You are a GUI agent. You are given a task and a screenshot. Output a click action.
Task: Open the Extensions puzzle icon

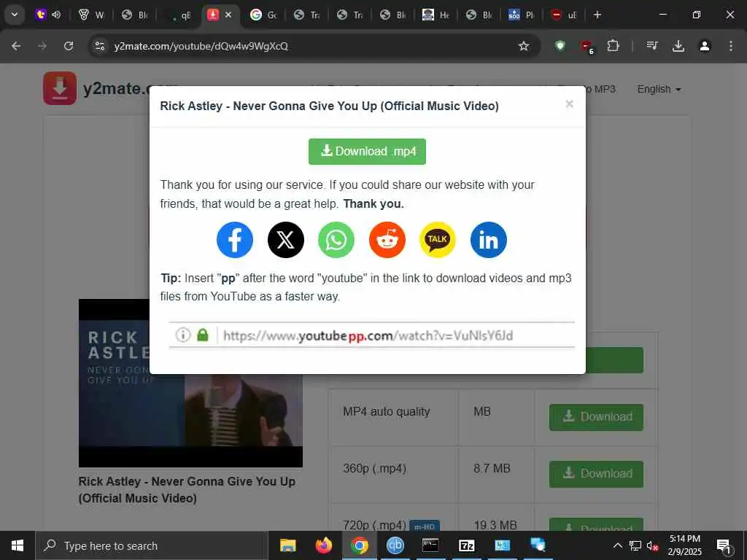click(x=613, y=46)
